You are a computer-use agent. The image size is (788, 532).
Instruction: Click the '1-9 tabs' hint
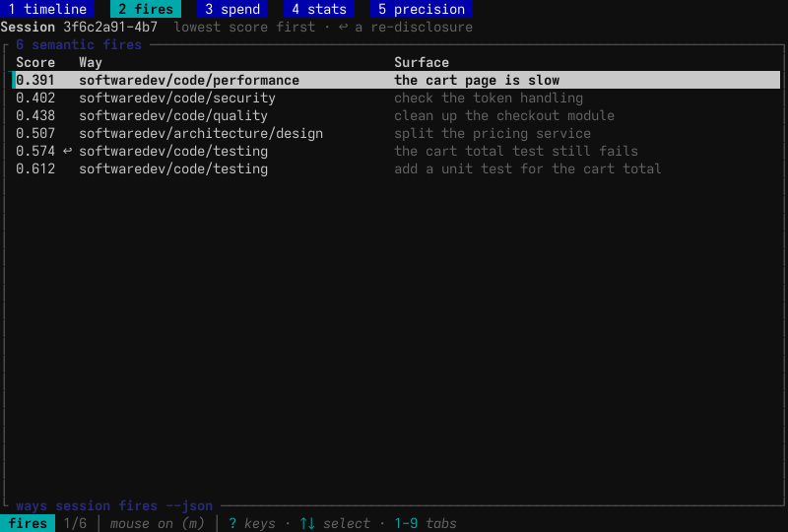pos(426,523)
